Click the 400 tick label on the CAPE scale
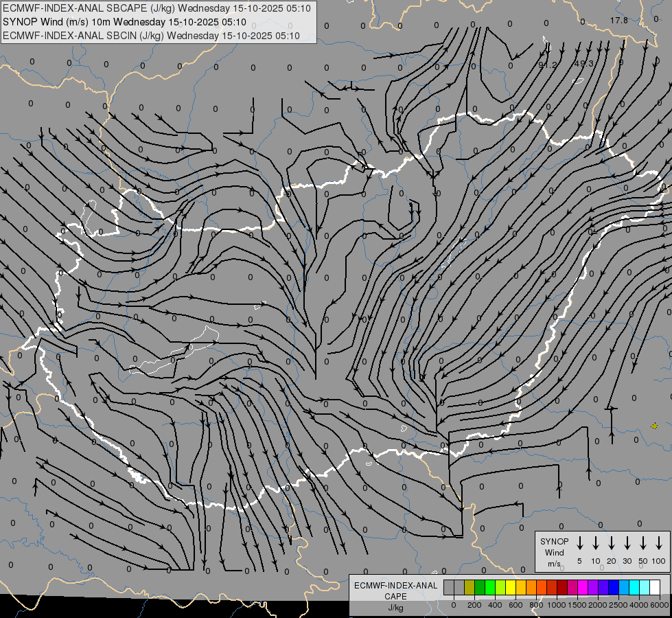The width and height of the screenshot is (672, 618). [x=495, y=605]
